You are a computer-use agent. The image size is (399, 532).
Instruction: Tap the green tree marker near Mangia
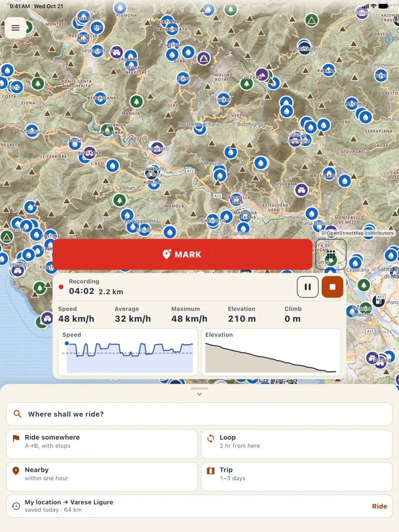pyautogui.click(x=136, y=101)
